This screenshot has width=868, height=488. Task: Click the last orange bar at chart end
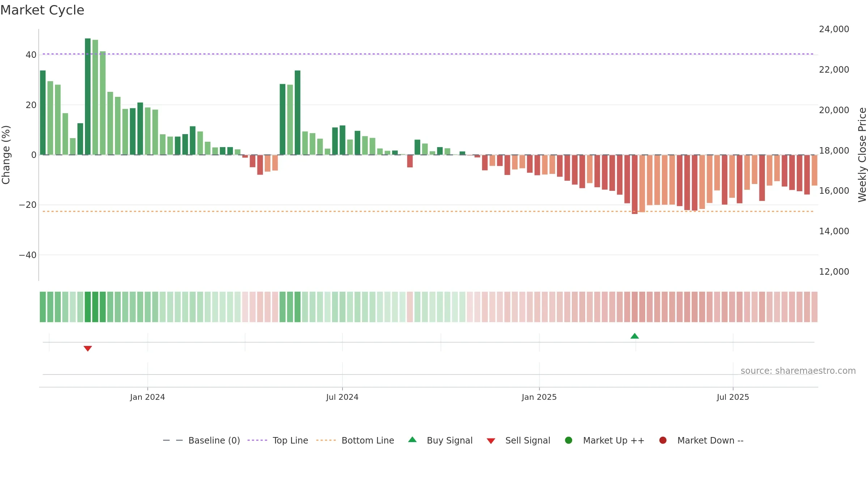click(x=814, y=170)
